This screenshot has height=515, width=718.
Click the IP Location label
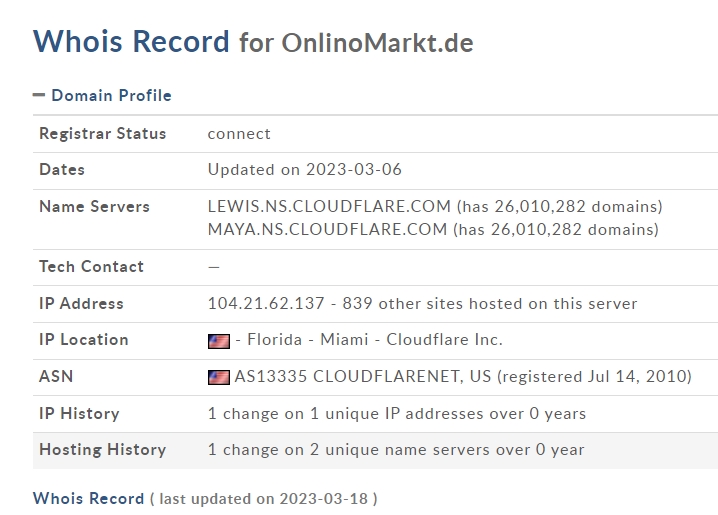pyautogui.click(x=84, y=340)
